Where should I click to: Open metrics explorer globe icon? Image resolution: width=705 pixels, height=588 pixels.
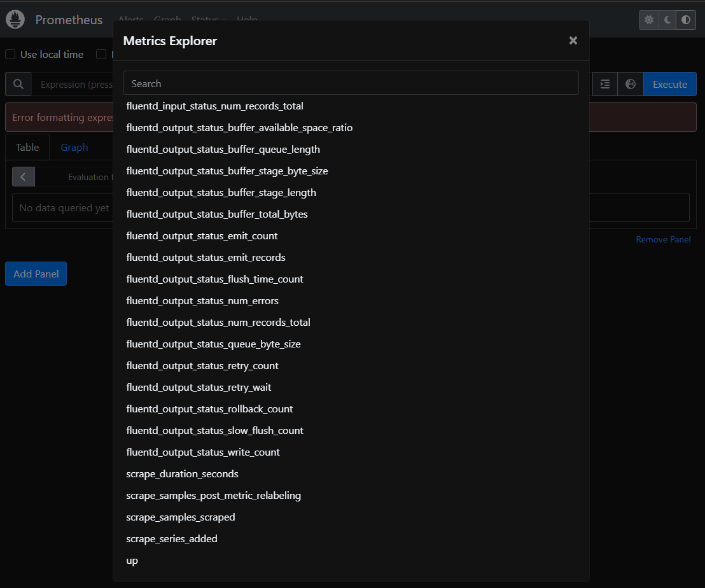(x=631, y=84)
